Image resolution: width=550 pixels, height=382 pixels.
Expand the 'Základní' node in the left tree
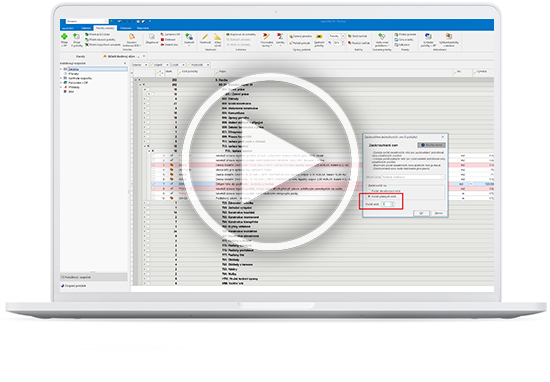click(61, 69)
